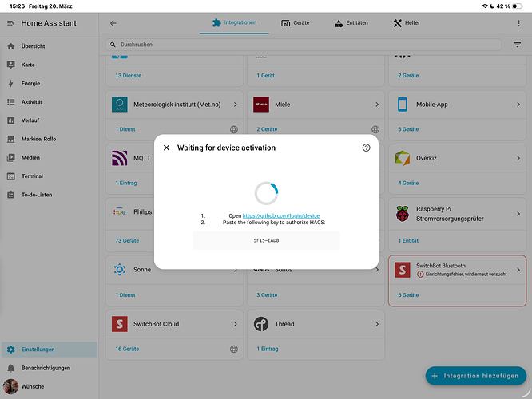Switch to the Entitäten tab

tap(351, 22)
